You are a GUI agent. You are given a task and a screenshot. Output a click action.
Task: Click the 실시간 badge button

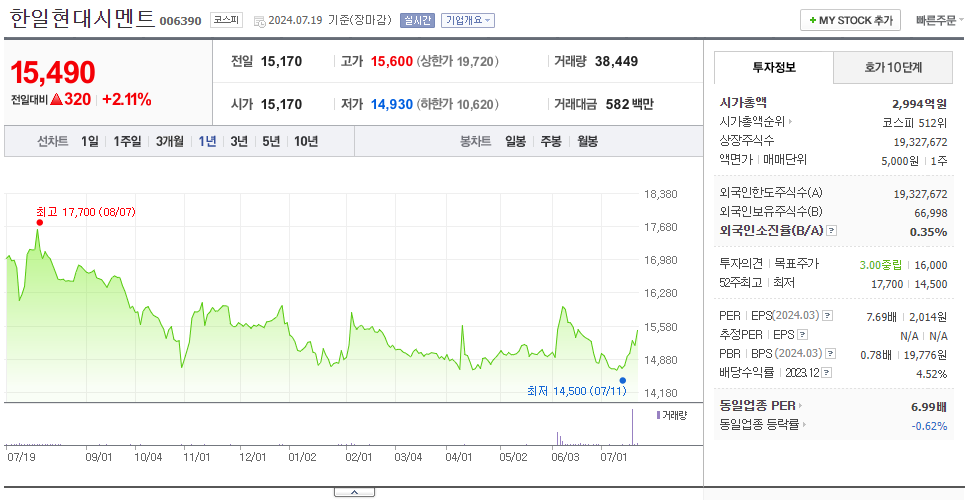[x=417, y=20]
